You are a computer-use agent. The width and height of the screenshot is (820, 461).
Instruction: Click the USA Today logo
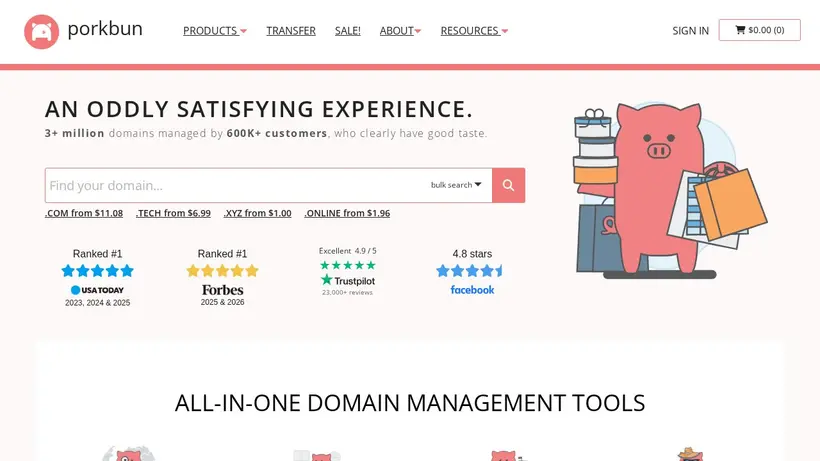pyautogui.click(x=97, y=290)
